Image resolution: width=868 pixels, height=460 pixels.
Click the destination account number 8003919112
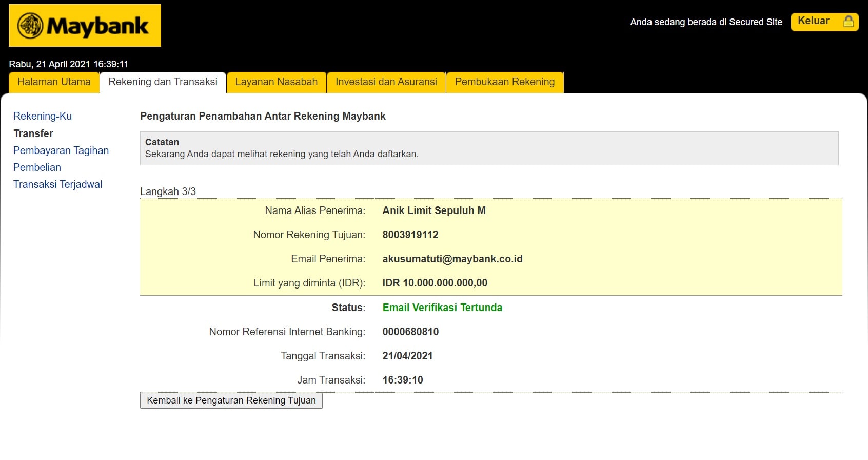[410, 235]
